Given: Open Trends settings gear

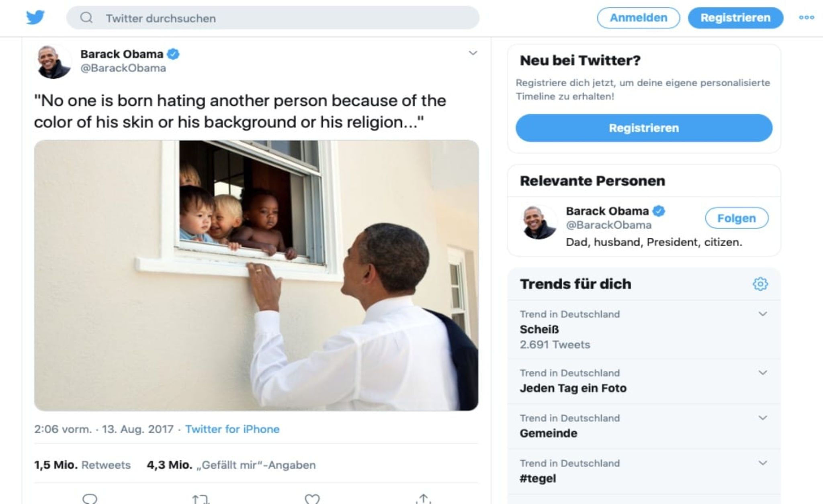Looking at the screenshot, I should (x=760, y=284).
